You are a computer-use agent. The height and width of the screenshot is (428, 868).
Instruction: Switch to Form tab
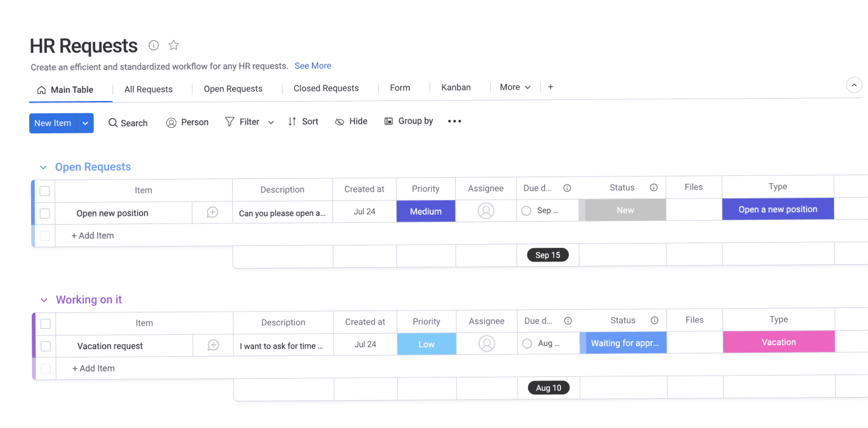coord(400,88)
